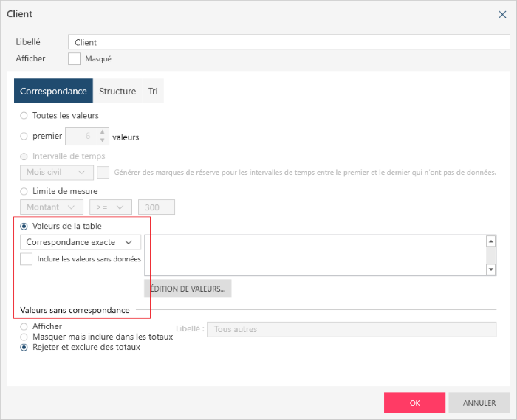
Task: Choose the premier values radio button
Action: pyautogui.click(x=24, y=137)
